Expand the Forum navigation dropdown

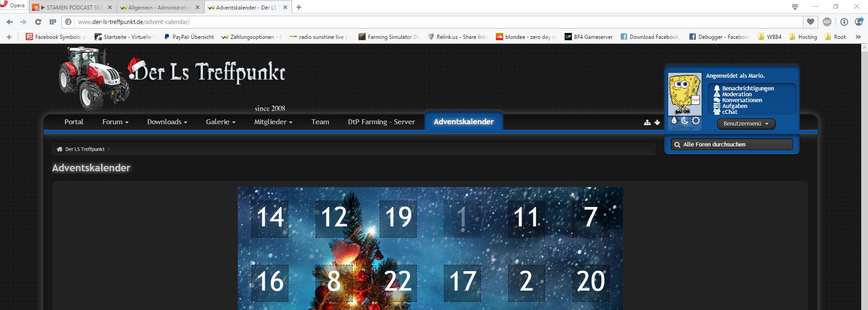click(115, 122)
